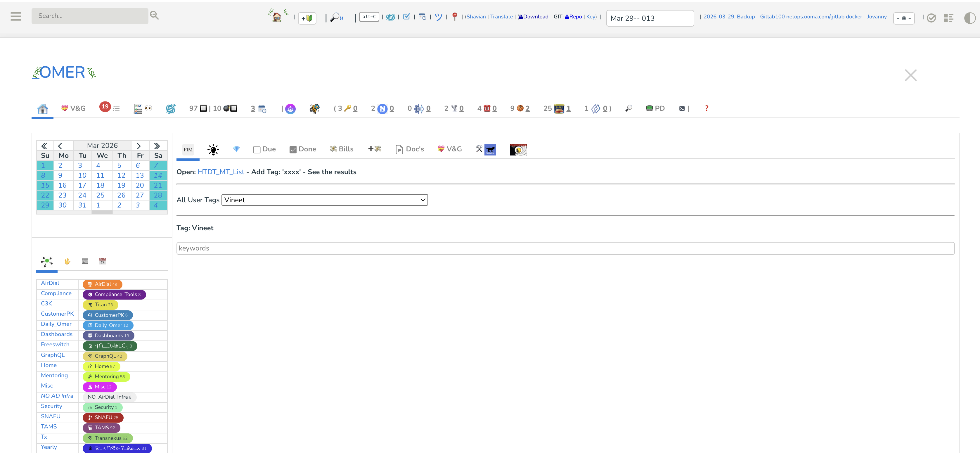980x453 pixels.
Task: Click the keywords input field
Action: (x=565, y=248)
